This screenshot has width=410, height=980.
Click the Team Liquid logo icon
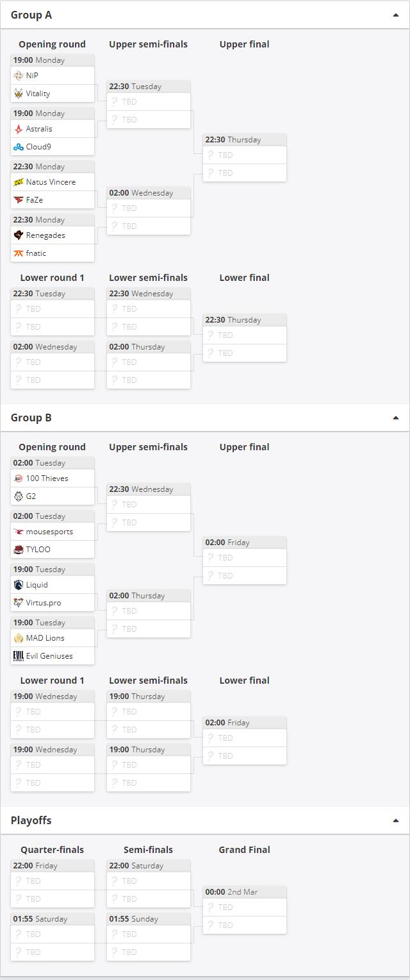pyautogui.click(x=19, y=585)
